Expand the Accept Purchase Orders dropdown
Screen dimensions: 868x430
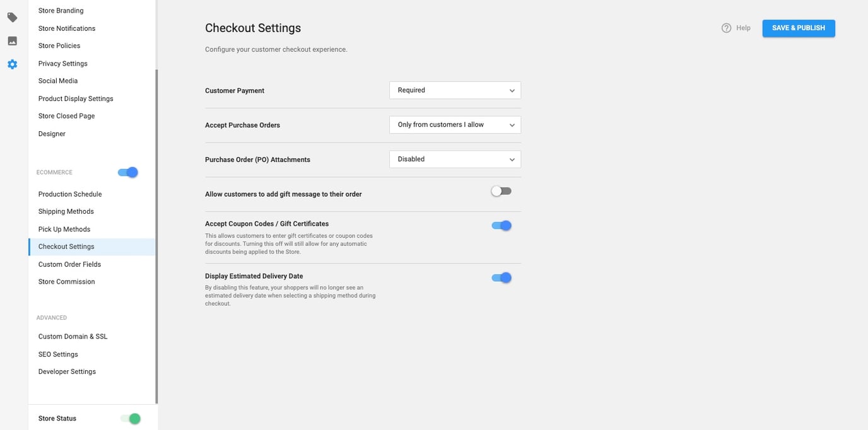[x=455, y=124]
